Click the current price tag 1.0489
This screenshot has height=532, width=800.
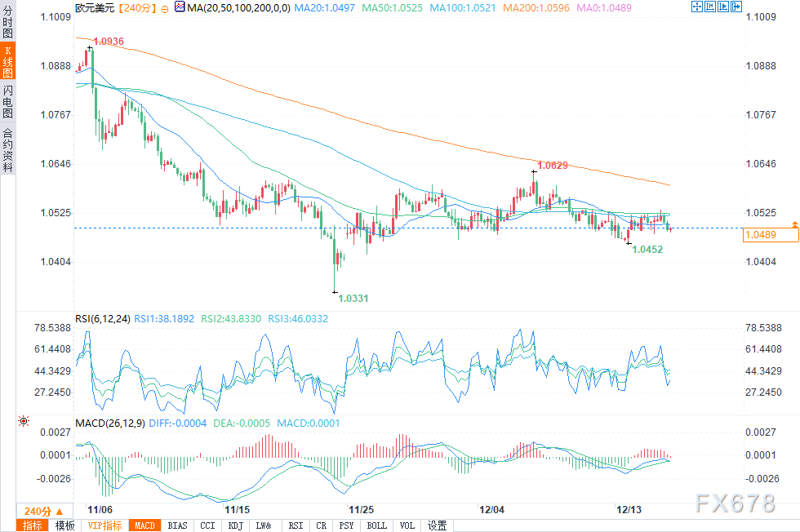[771, 235]
